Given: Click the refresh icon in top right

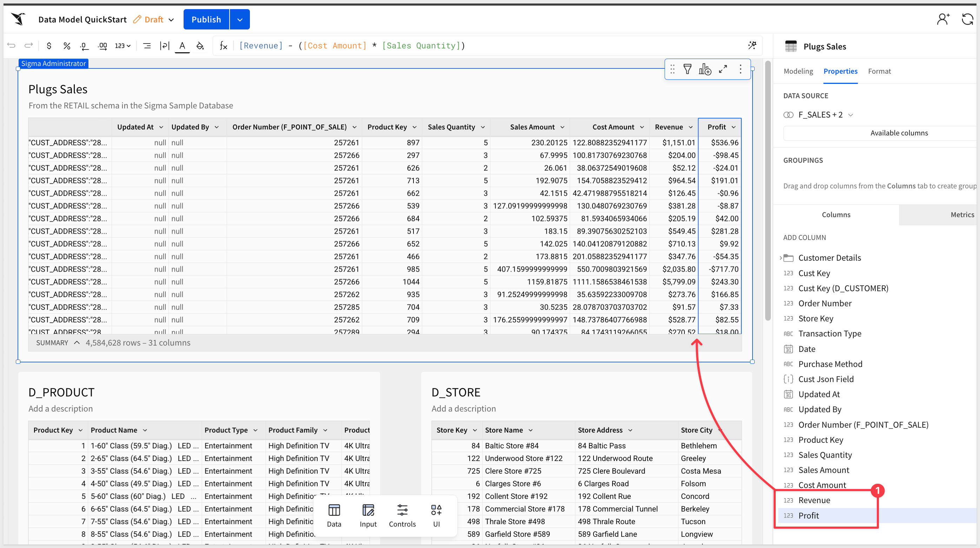Looking at the screenshot, I should [x=967, y=19].
